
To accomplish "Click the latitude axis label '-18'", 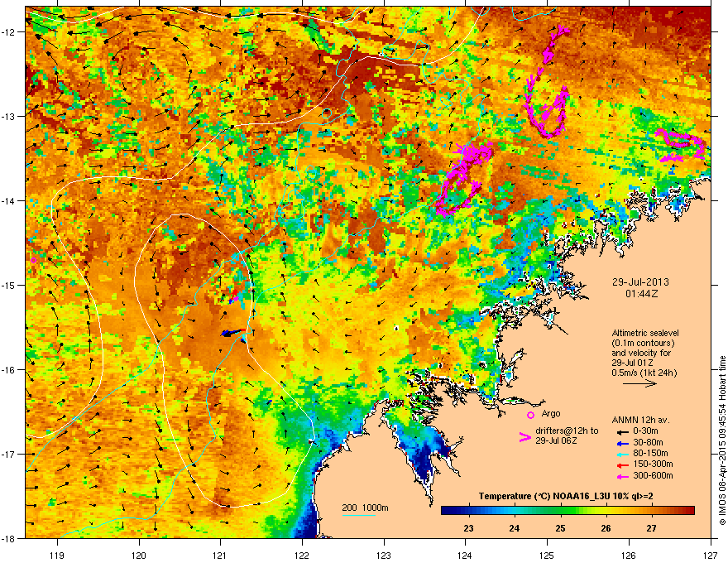I will 9,538.
